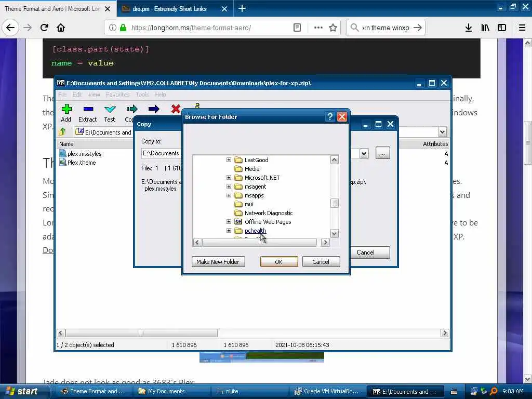Image resolution: width=532 pixels, height=399 pixels.
Task: Toggle Firefox reader view icon
Action: [297, 28]
